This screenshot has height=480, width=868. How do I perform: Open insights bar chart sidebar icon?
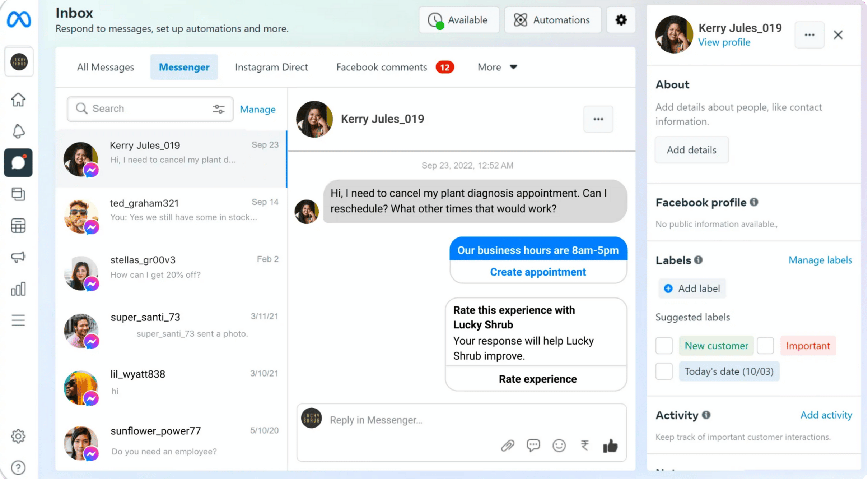coord(18,289)
